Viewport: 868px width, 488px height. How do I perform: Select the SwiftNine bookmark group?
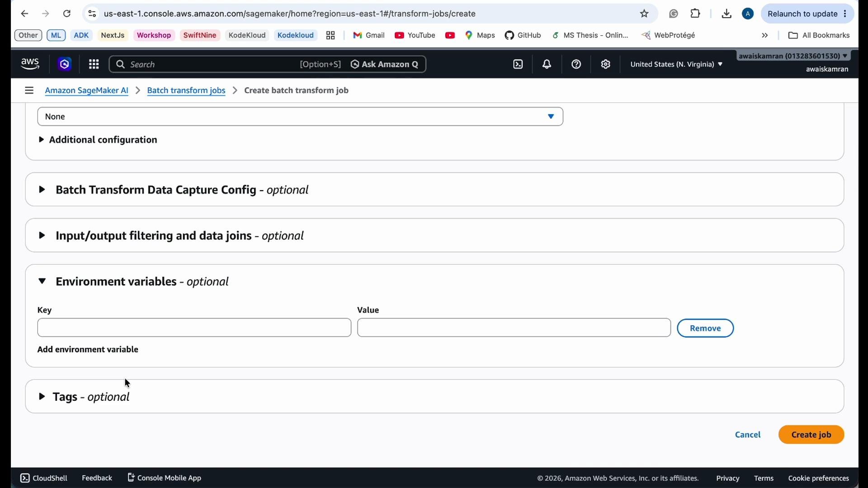click(x=200, y=36)
